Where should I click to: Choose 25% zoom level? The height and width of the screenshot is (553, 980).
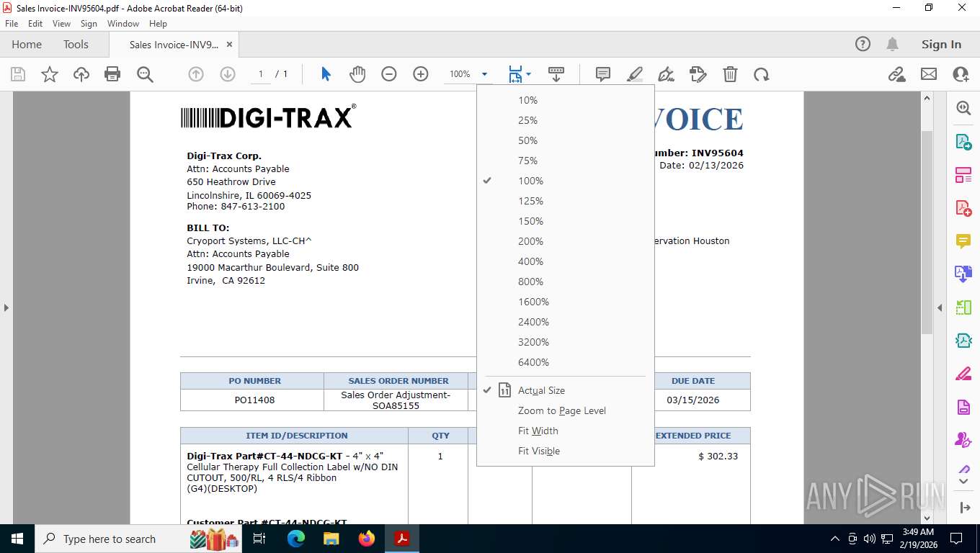tap(566, 120)
